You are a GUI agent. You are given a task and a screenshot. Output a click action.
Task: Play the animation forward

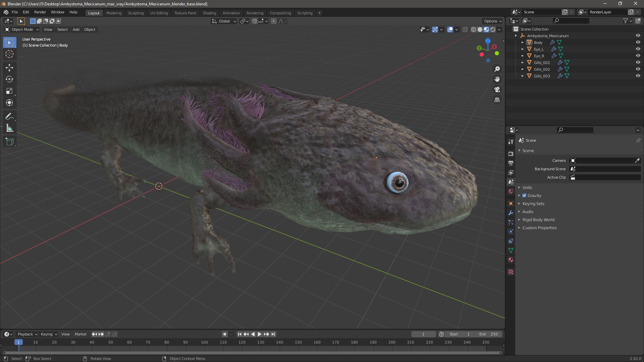(260, 334)
